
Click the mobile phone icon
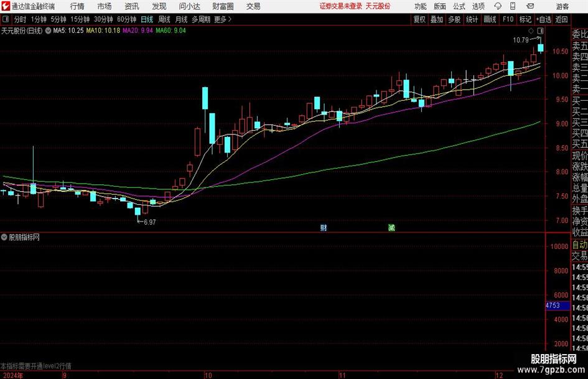pyautogui.click(x=513, y=6)
